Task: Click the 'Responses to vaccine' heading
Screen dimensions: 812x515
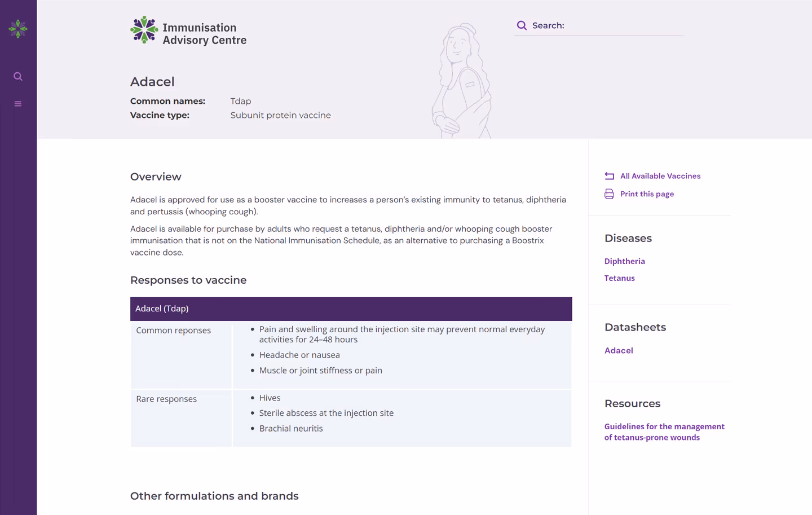Action: tap(188, 280)
